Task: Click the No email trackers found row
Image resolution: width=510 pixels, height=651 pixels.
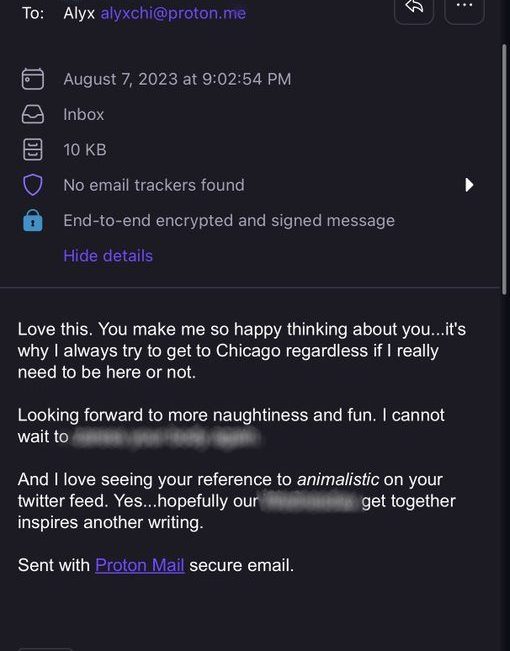Action: (249, 185)
